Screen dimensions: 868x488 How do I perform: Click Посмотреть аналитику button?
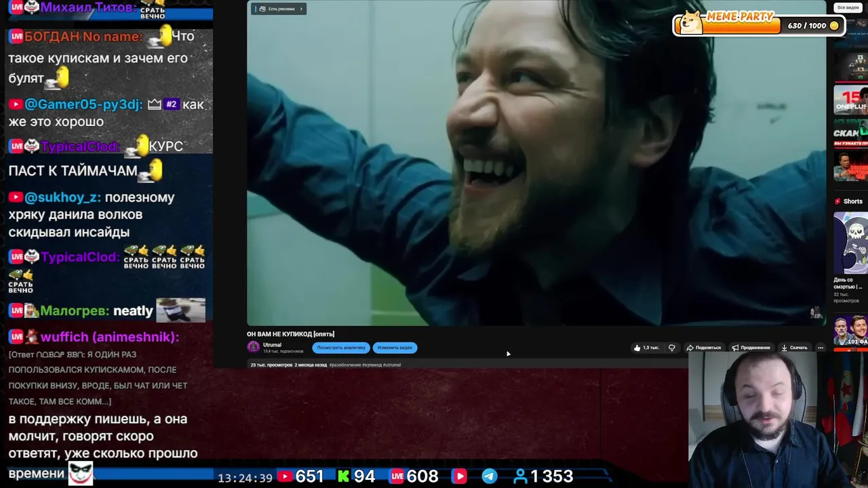tap(341, 348)
